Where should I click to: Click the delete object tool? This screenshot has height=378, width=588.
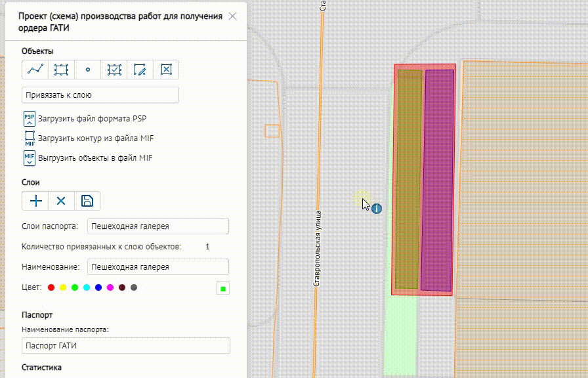(x=166, y=70)
